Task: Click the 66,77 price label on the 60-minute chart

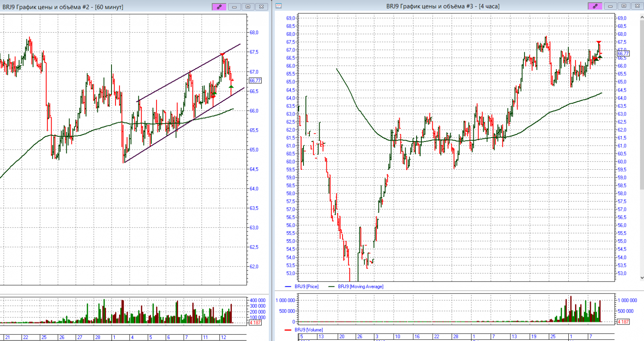Action: (x=255, y=81)
